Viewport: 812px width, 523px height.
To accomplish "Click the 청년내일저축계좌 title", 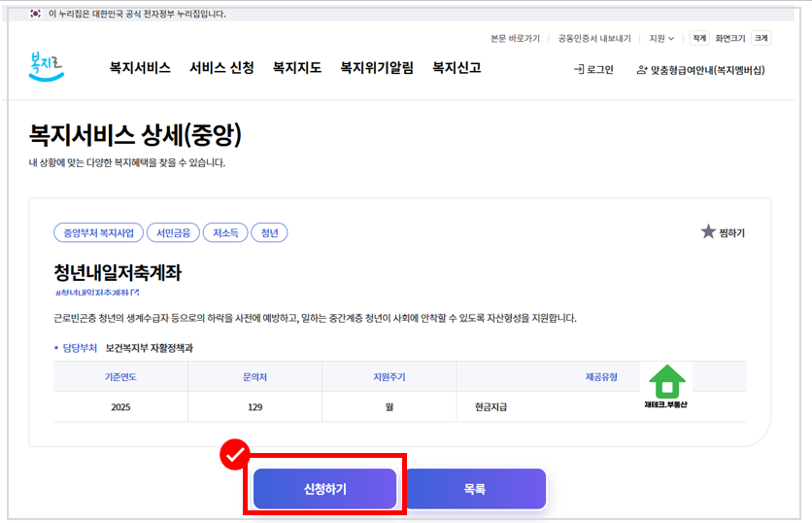I will (x=118, y=272).
